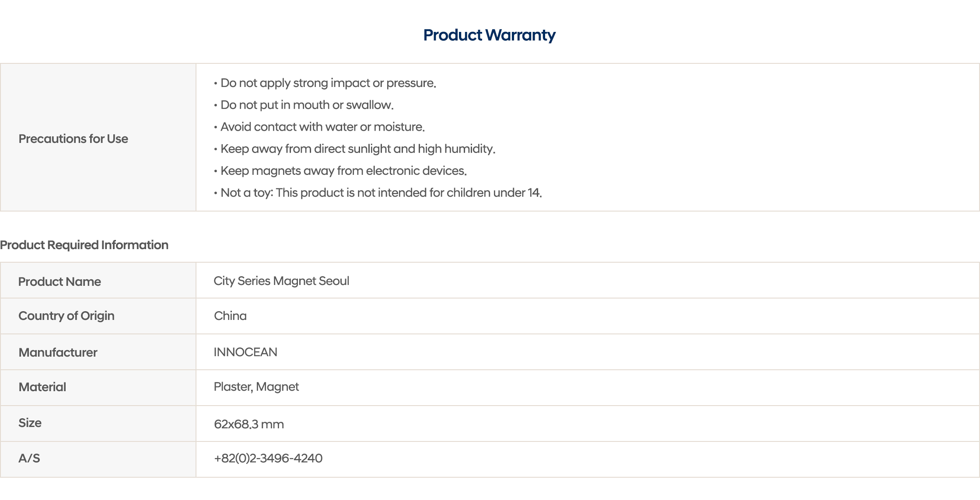980x500 pixels.
Task: Click the magnets and electronic devices warning
Action: (343, 170)
